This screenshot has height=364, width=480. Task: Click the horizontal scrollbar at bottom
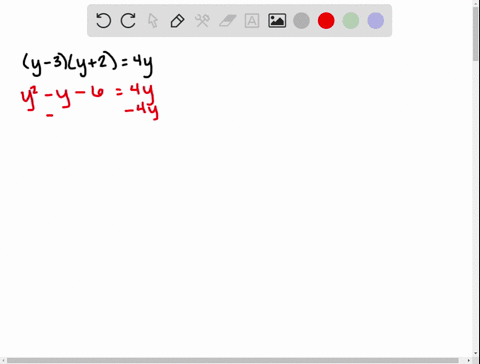coord(233,360)
